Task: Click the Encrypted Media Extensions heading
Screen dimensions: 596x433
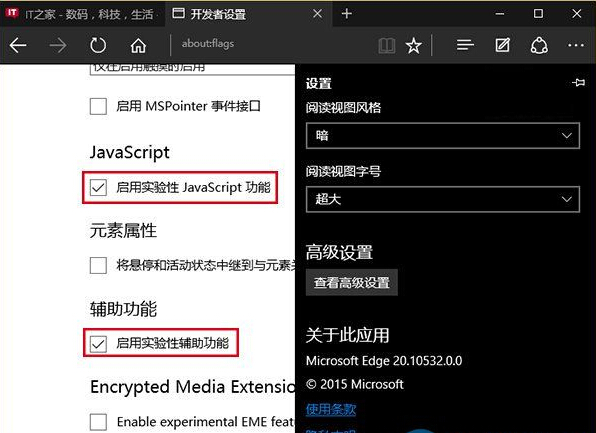Action: [192, 387]
